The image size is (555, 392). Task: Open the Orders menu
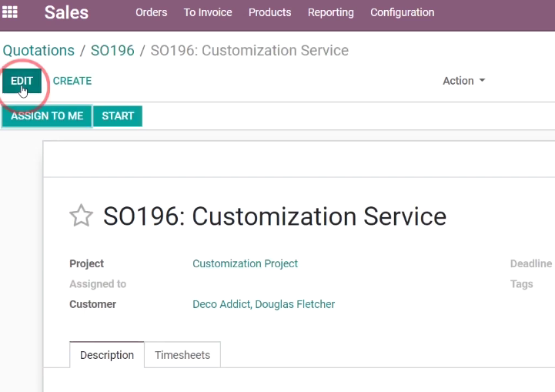[151, 12]
